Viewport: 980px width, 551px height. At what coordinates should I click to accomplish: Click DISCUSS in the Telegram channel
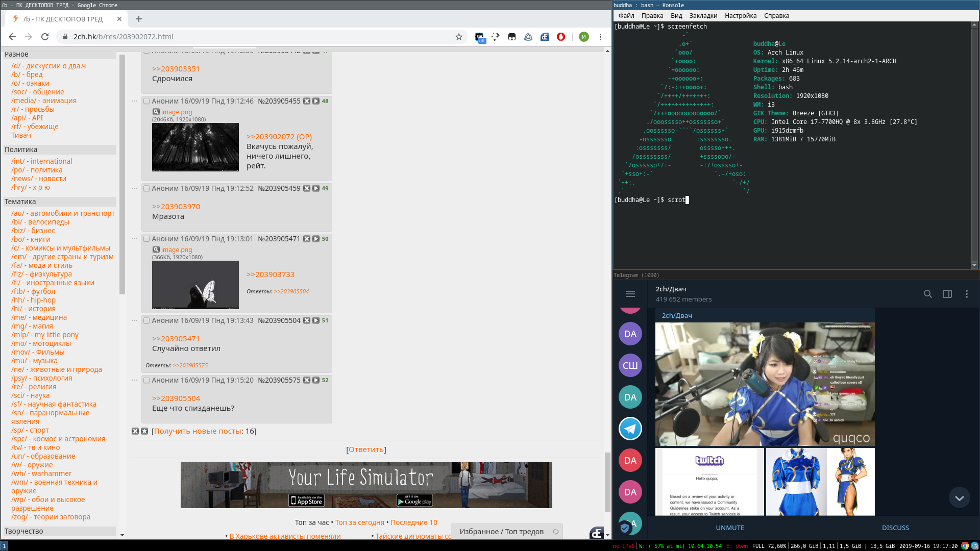click(x=895, y=528)
